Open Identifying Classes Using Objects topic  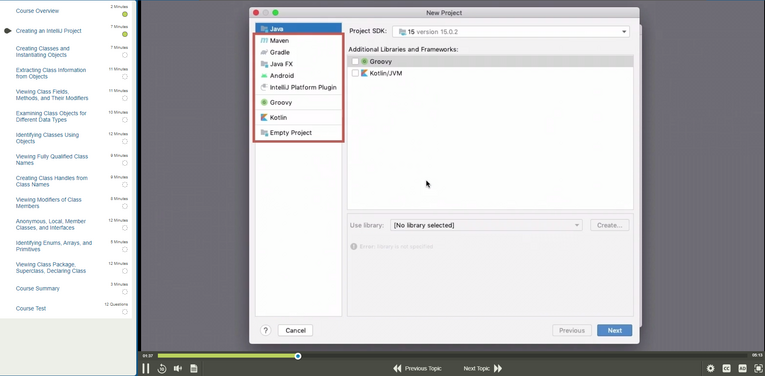[x=47, y=138]
